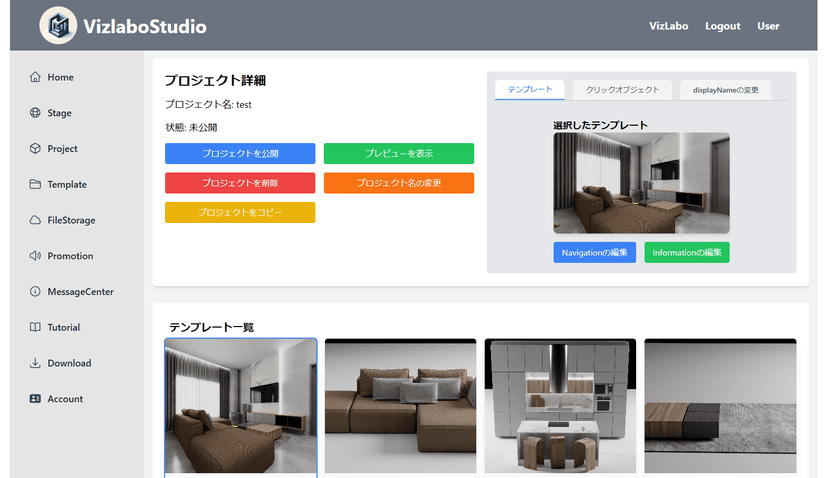Viewport: 828px width, 478px height.
Task: Open MessageCenter in sidebar
Action: 80,292
